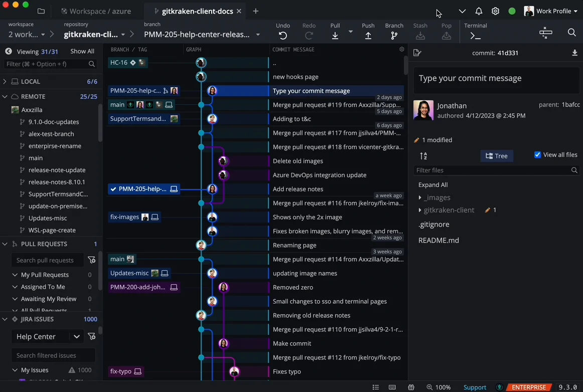Screen dimensions: 583x392
Task: Collapse the left panel back arrow
Action: [x=8, y=51]
